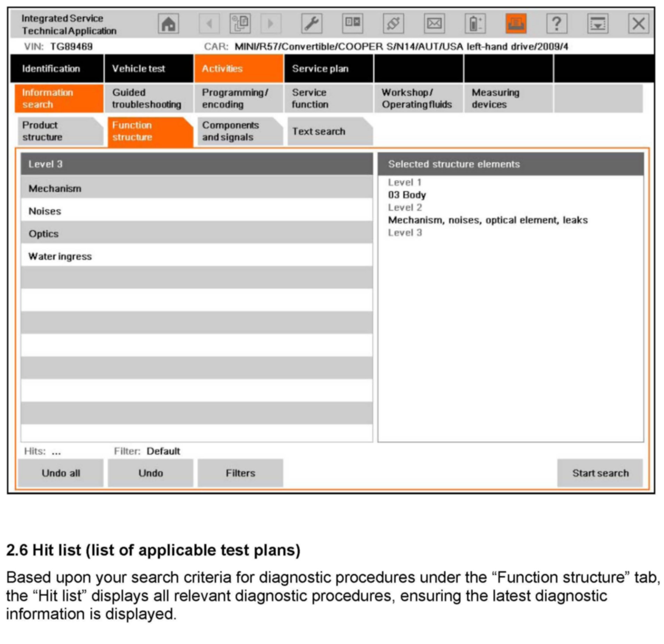Select the Guided troubleshooting tab
This screenshot has height=644, width=664.
click(148, 99)
